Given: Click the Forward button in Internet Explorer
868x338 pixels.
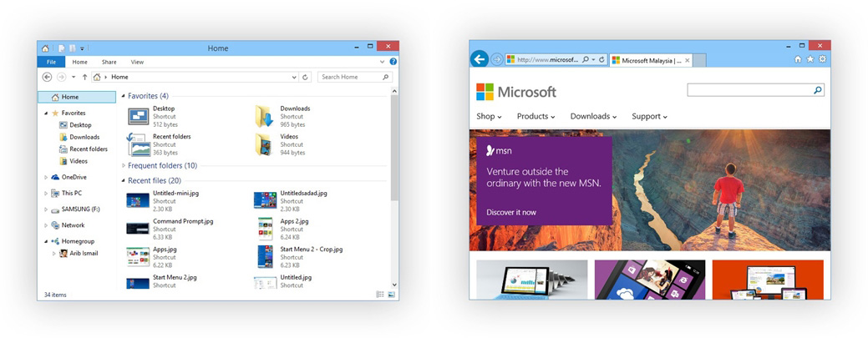Looking at the screenshot, I should [x=496, y=59].
